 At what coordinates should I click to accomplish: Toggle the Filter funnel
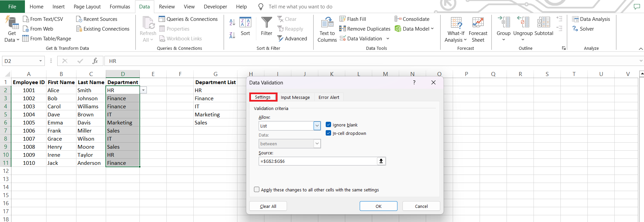(x=266, y=26)
